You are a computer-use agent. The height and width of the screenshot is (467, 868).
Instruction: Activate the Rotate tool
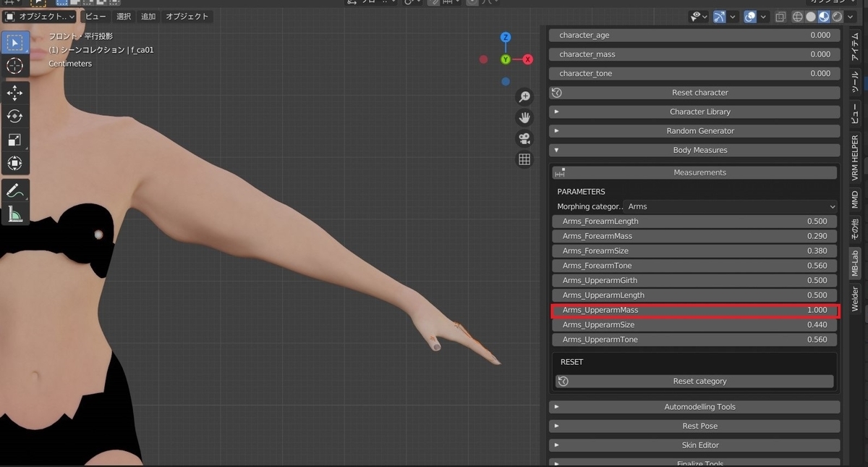click(x=14, y=117)
